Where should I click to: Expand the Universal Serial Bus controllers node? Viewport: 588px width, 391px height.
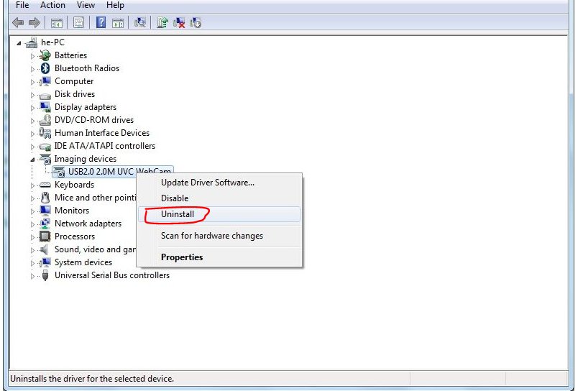[32, 276]
